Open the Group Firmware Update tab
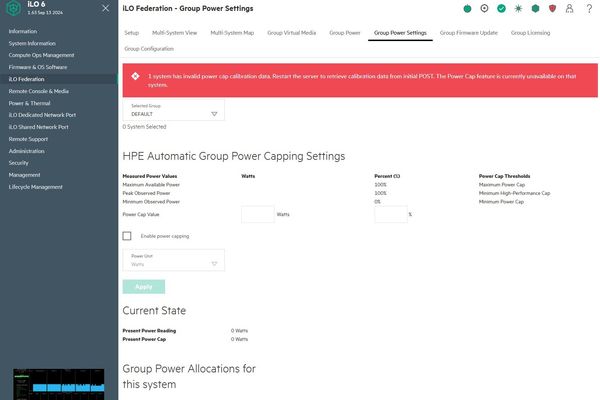Image resolution: width=600 pixels, height=400 pixels. point(469,33)
